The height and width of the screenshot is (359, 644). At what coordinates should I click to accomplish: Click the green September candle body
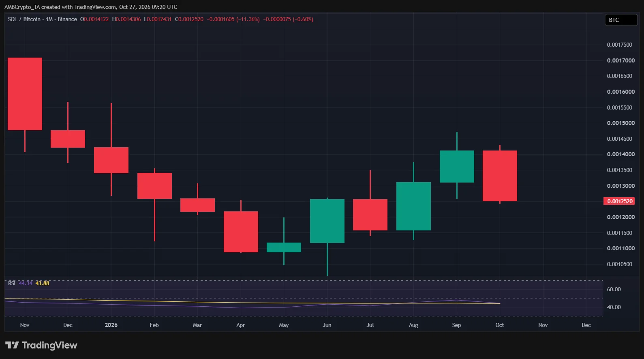(x=457, y=166)
